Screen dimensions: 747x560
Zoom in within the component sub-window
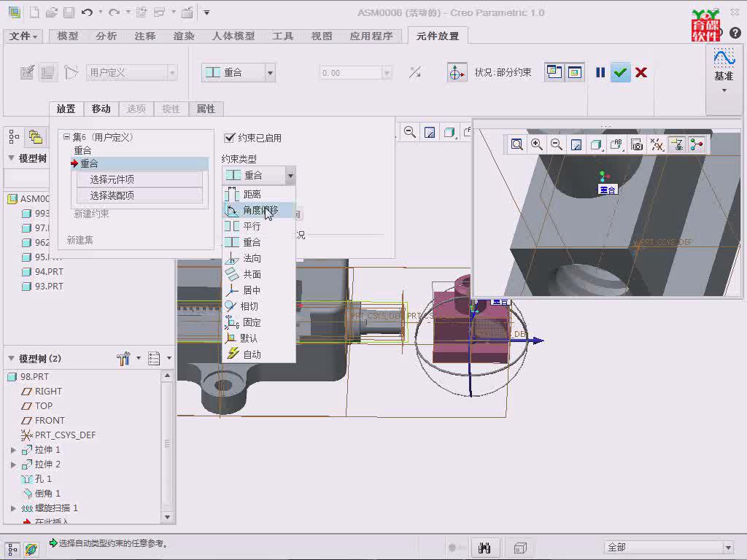pyautogui.click(x=537, y=144)
